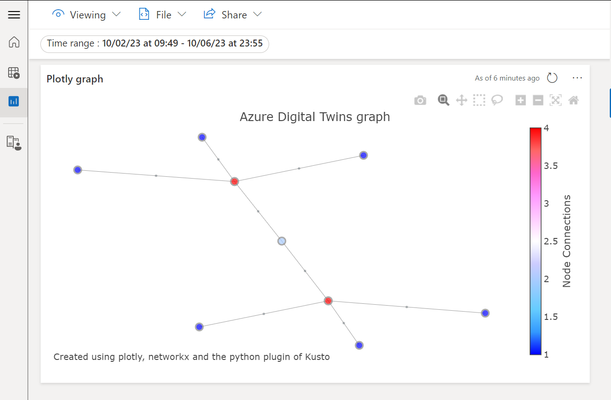Select the Plotly Pan tool
This screenshot has height=400, width=611.
(461, 100)
